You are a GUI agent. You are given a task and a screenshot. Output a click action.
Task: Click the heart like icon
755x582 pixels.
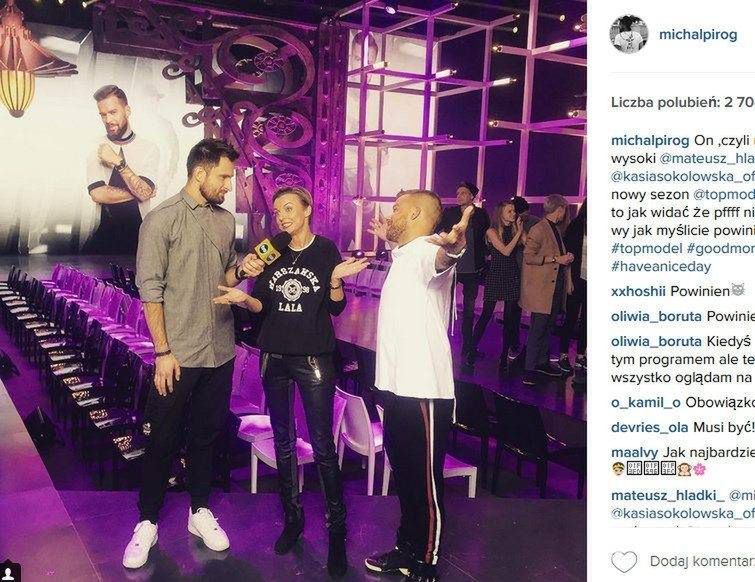click(x=624, y=561)
